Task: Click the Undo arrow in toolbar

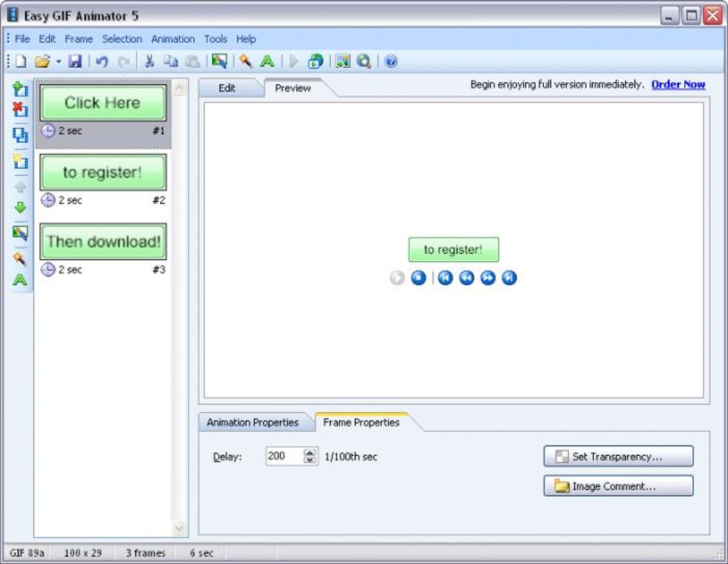Action: tap(101, 61)
